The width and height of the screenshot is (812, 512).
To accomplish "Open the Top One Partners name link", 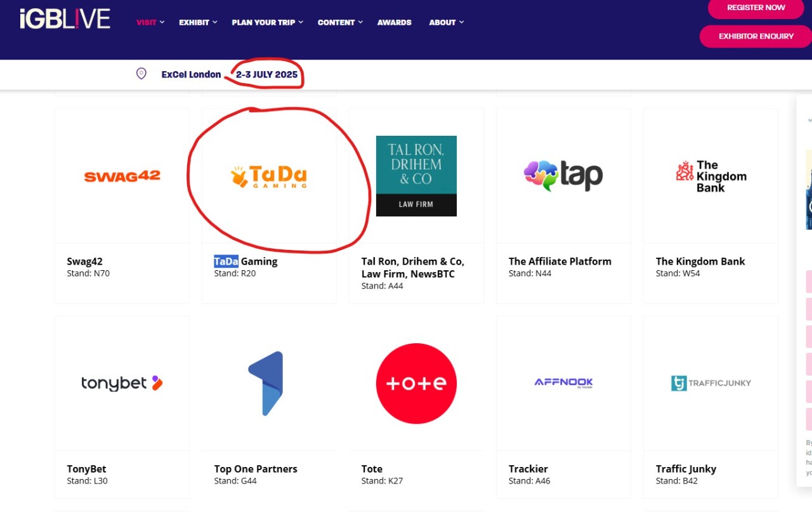I will tap(256, 469).
